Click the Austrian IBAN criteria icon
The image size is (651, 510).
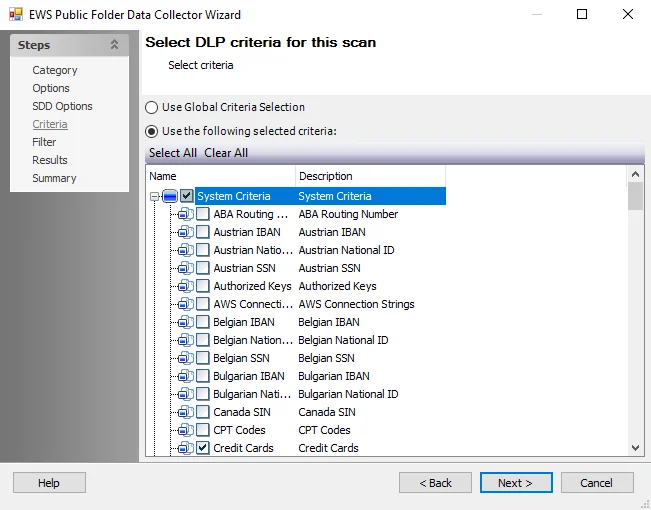(186, 232)
